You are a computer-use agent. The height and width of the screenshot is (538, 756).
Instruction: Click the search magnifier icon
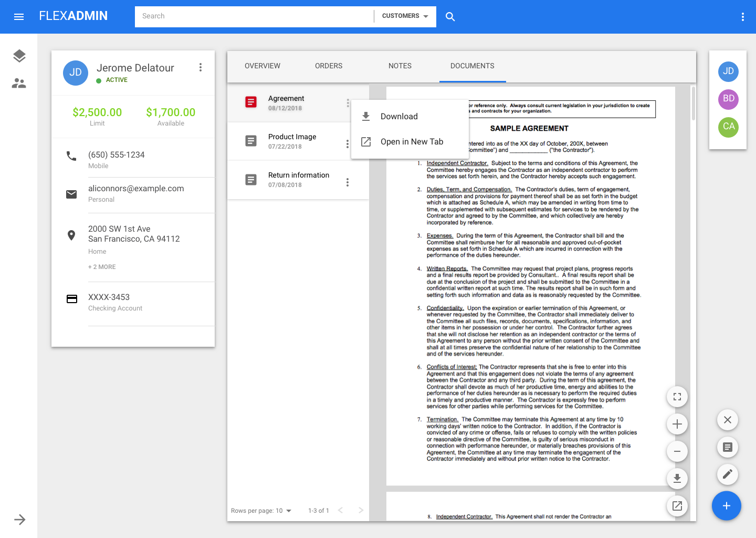[x=450, y=17]
